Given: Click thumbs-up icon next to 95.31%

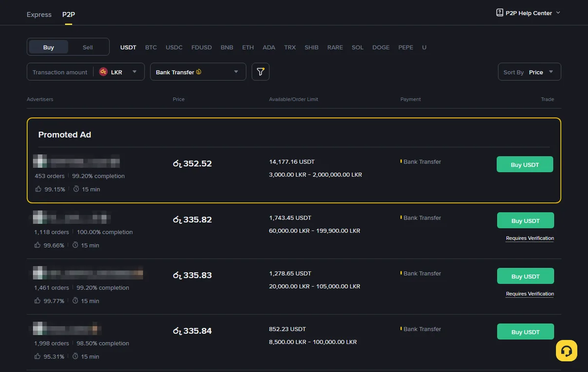Looking at the screenshot, I should 38,356.
